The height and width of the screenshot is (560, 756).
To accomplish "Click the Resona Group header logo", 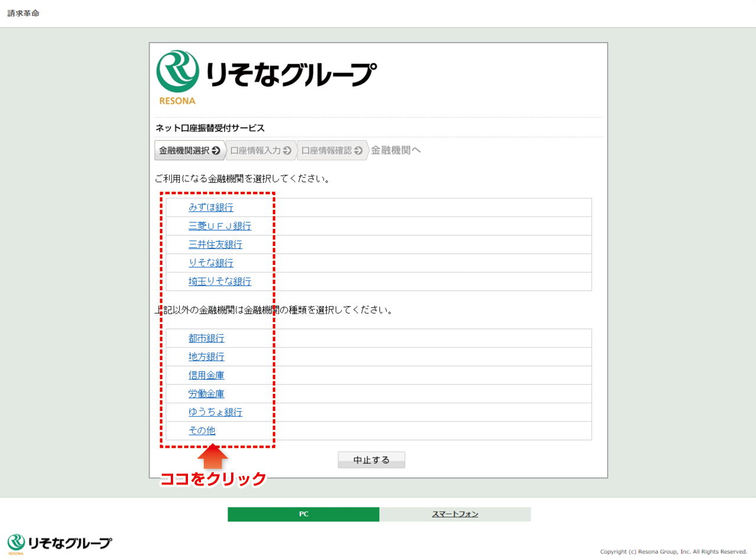I will tap(266, 77).
